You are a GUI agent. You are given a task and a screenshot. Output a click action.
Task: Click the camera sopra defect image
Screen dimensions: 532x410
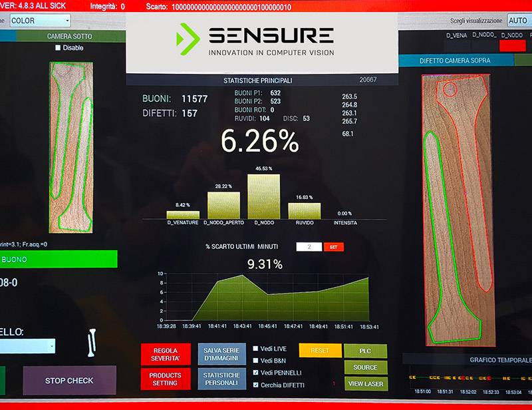(x=458, y=210)
